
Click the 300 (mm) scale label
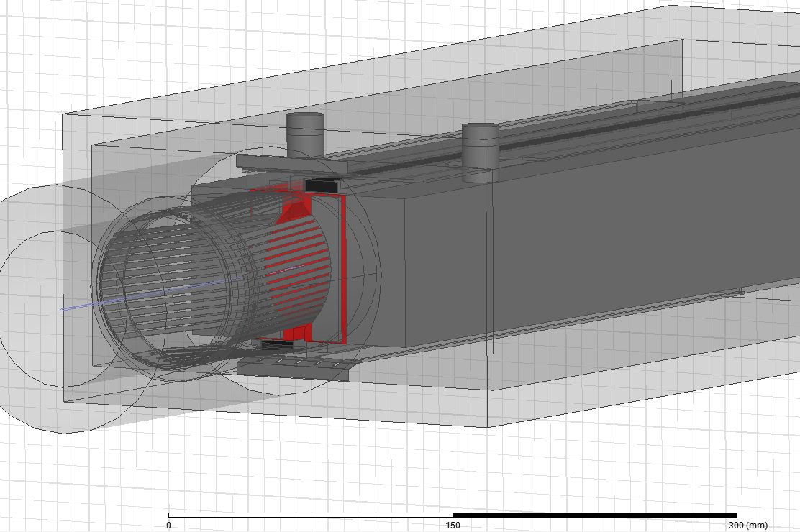click(x=746, y=526)
